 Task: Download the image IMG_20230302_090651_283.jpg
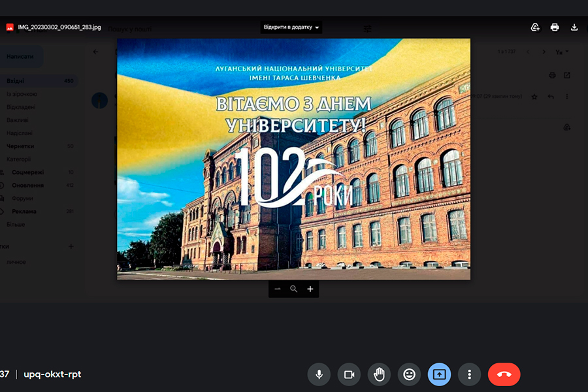(x=574, y=27)
